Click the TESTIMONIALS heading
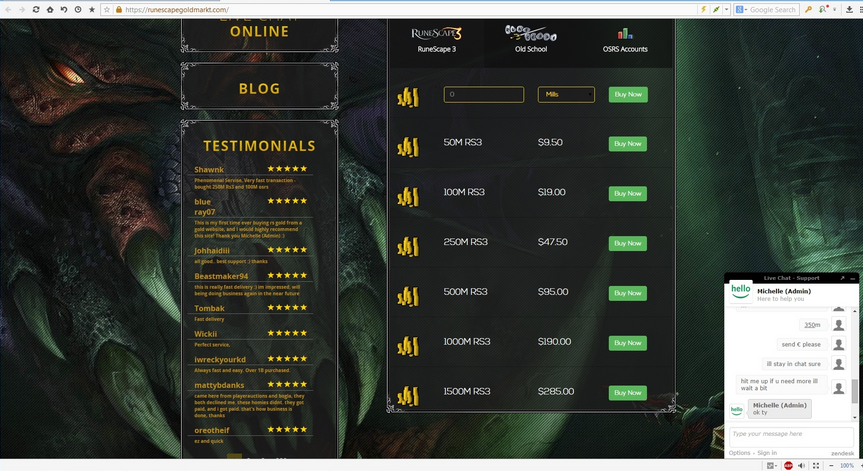This screenshot has height=471, width=864. coord(260,146)
